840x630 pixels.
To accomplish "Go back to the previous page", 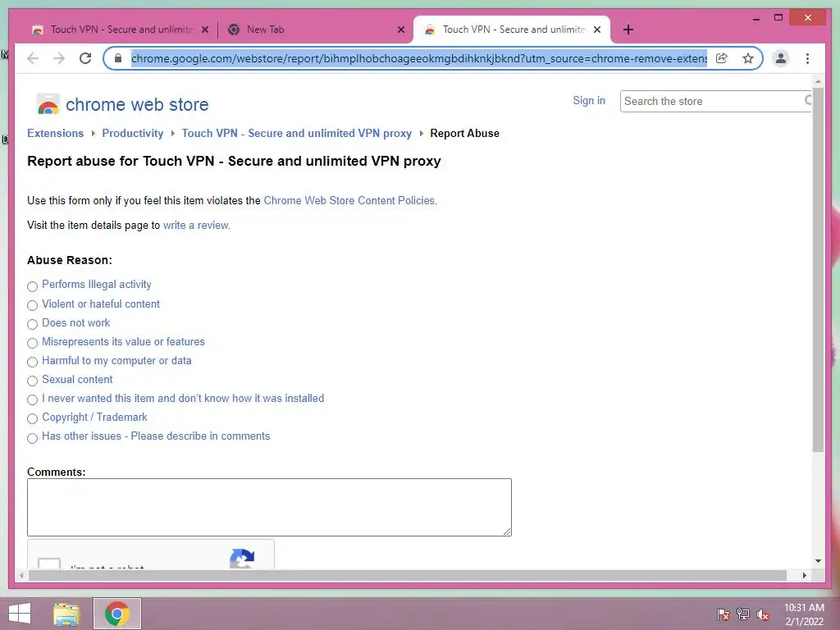I will click(33, 58).
